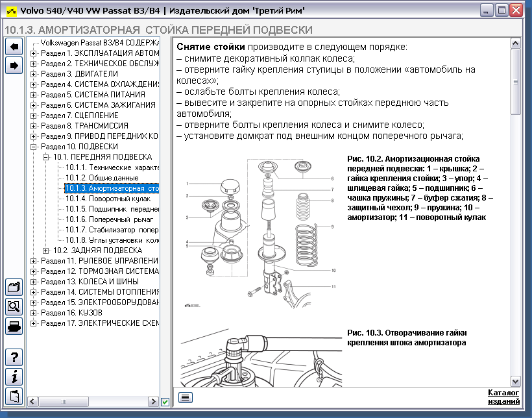Click the vertical scrollbar thumb in content pane
Viewport: 532px width, 418px height.
pos(515,82)
